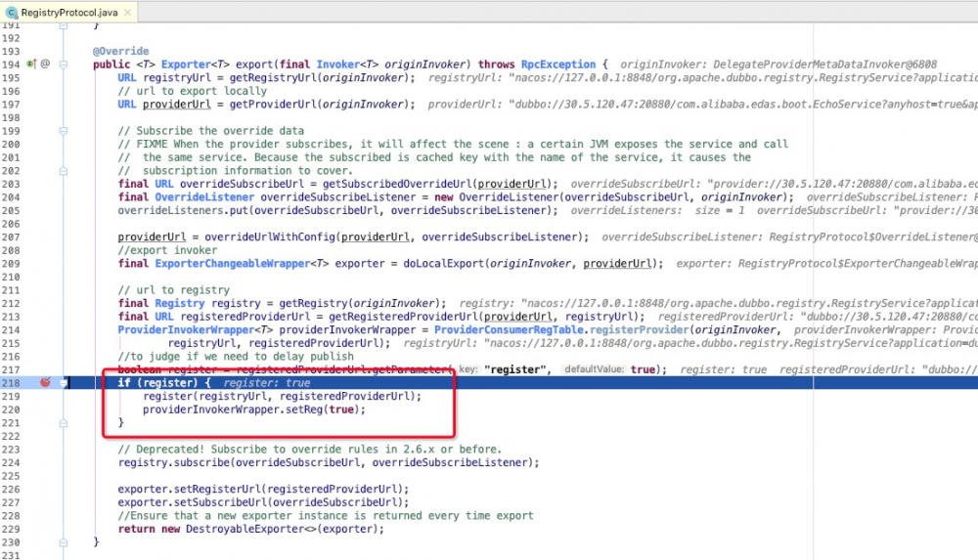Click the getRegistryUrl call on line 195

pyautogui.click(x=273, y=78)
